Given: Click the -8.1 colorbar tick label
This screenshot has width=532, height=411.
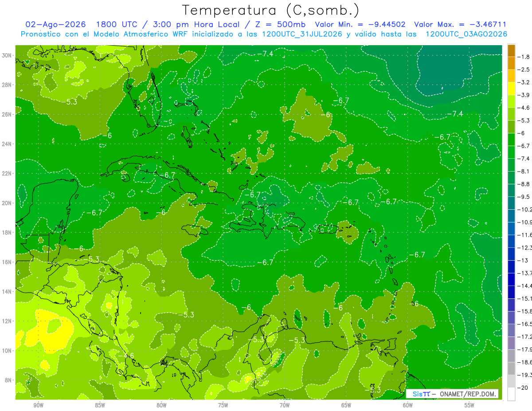Looking at the screenshot, I should 524,171.
